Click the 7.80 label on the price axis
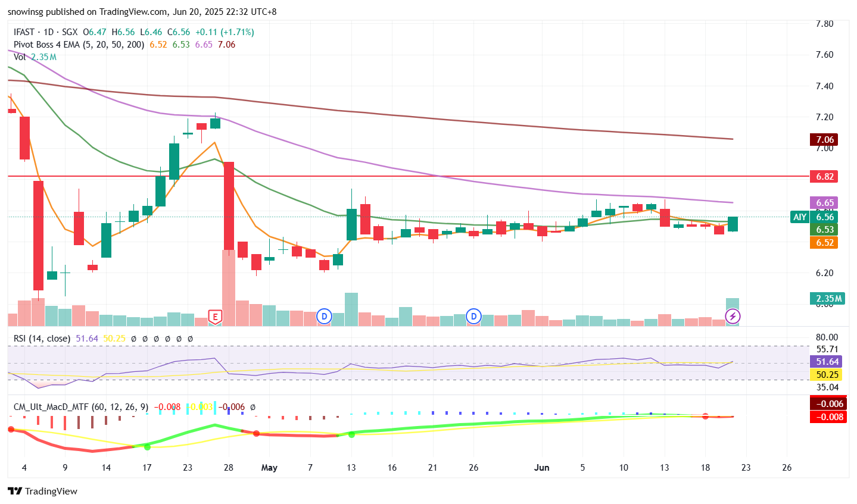The width and height of the screenshot is (857, 504). pyautogui.click(x=824, y=24)
